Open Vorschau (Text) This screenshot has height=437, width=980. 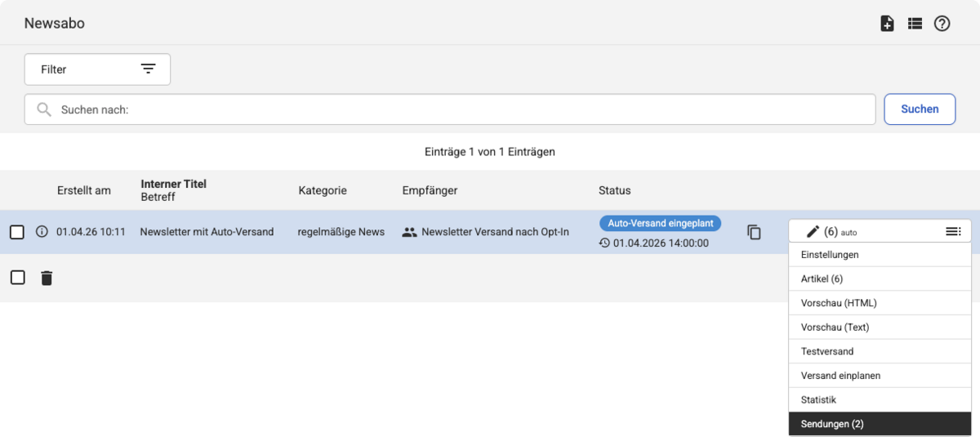[880, 328]
